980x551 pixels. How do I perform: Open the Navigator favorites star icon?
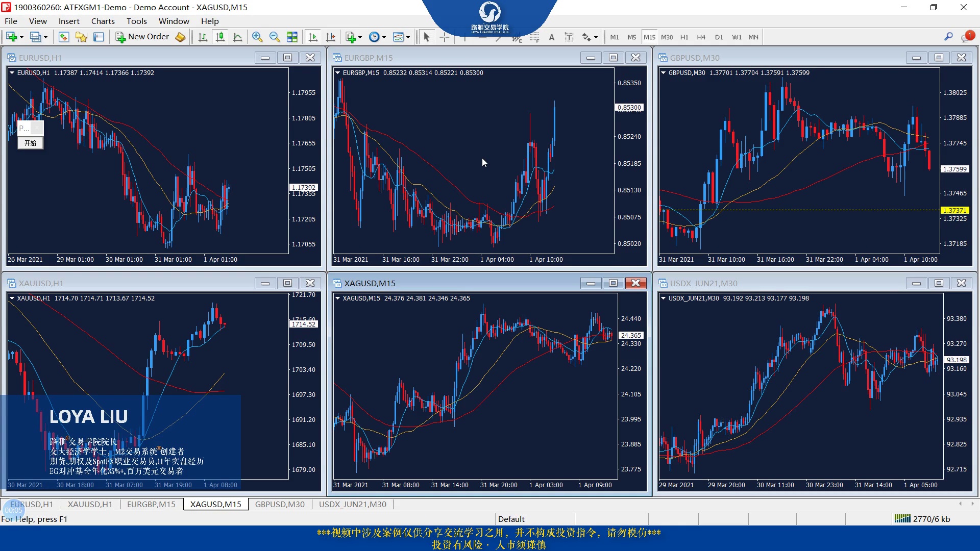pyautogui.click(x=81, y=37)
